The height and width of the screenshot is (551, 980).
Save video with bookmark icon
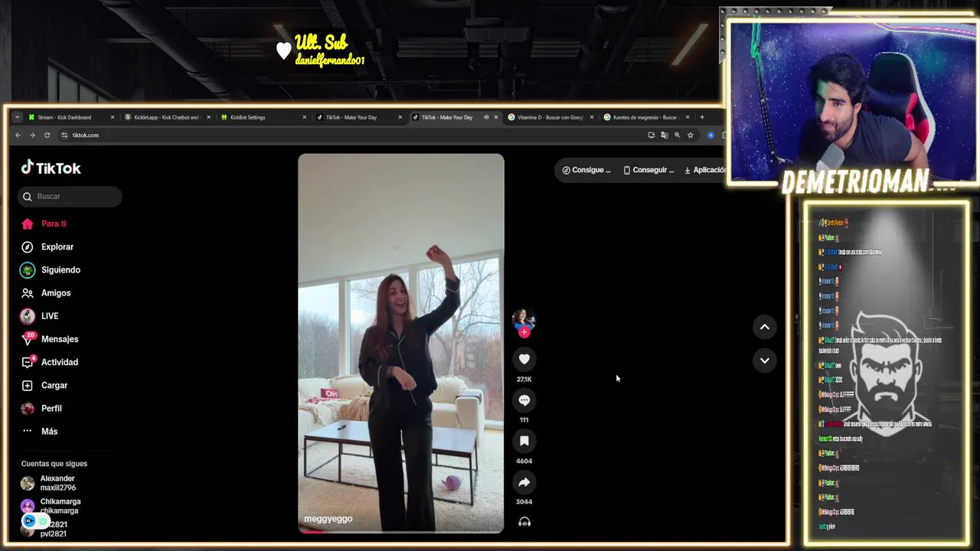(x=524, y=441)
